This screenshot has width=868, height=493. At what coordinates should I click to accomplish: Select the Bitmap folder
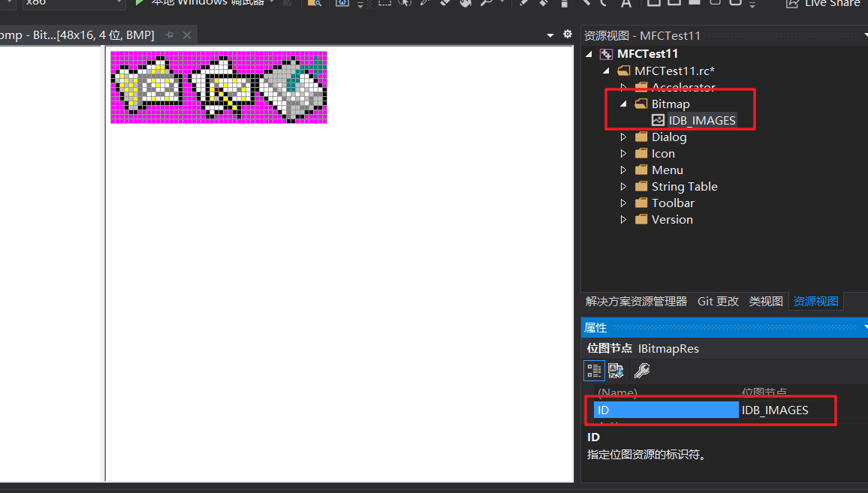coord(671,104)
